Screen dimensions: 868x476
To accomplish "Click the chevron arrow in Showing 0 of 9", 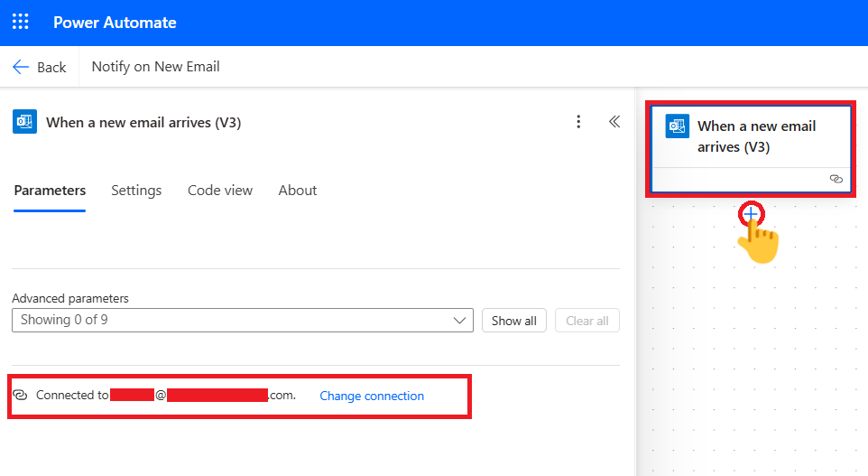I will pos(460,321).
